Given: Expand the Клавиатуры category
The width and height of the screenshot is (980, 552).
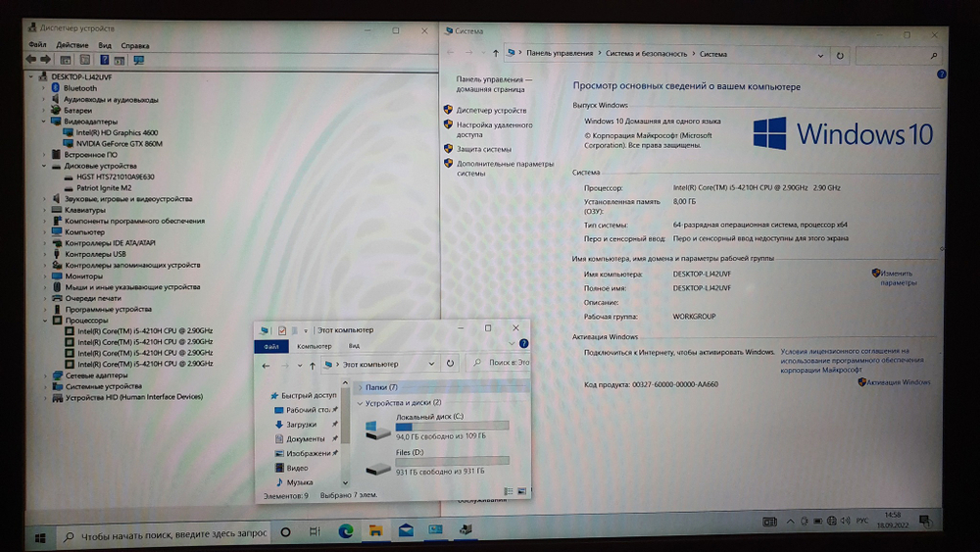Looking at the screenshot, I should coord(44,210).
